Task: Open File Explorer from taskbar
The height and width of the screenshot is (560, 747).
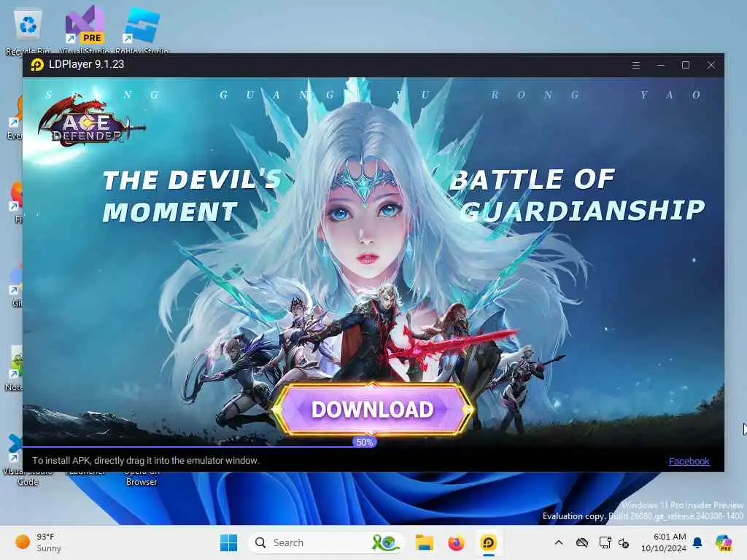Action: [424, 542]
